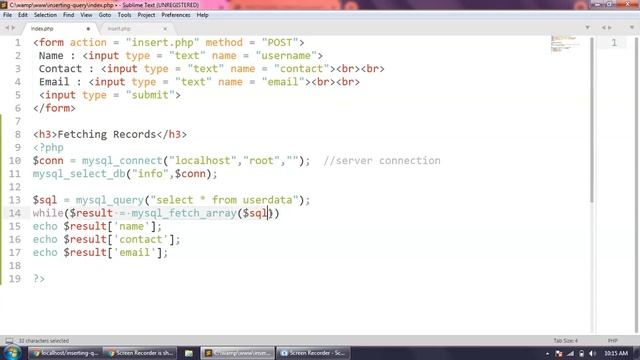Click closing </form> tag on line 6
This screenshot has width=640, height=360.
click(x=54, y=108)
